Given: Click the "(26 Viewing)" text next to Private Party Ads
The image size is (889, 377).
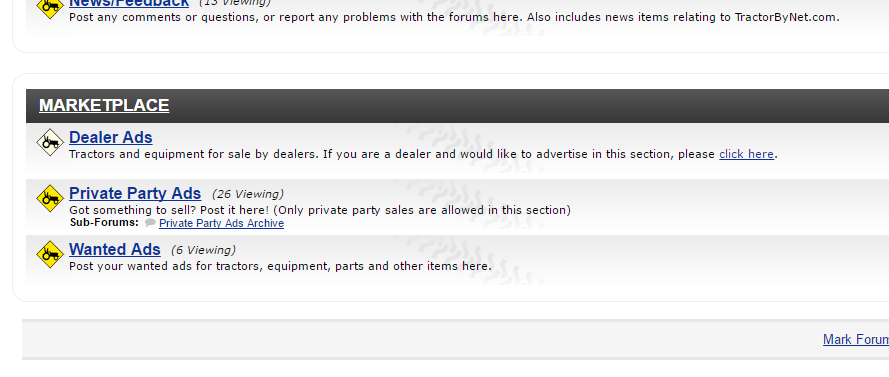Looking at the screenshot, I should click(248, 194).
